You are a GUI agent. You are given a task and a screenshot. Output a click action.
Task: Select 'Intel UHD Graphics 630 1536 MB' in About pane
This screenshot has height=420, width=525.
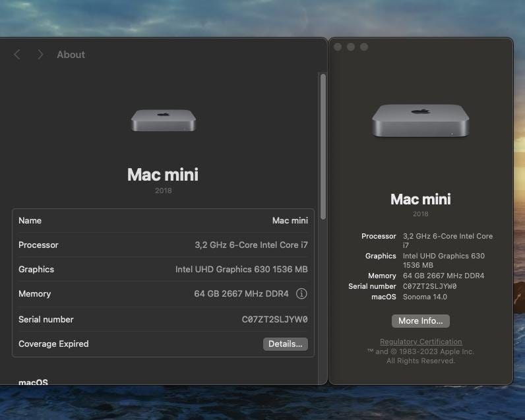pyautogui.click(x=241, y=270)
